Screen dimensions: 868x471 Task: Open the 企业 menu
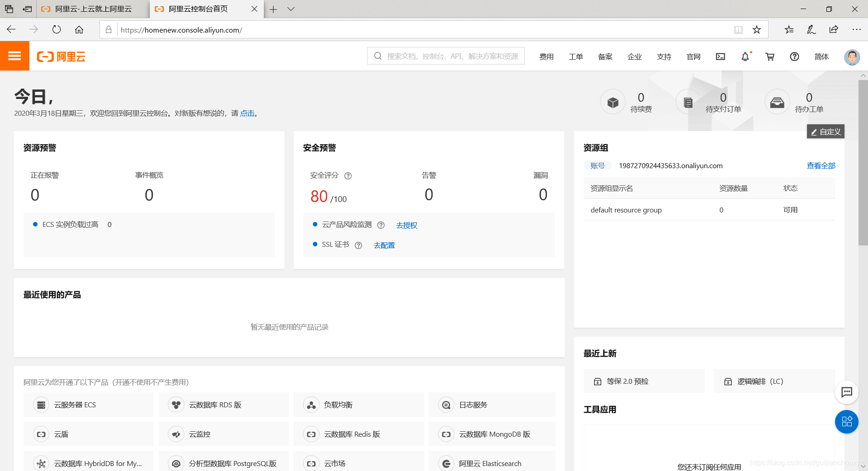pyautogui.click(x=634, y=57)
